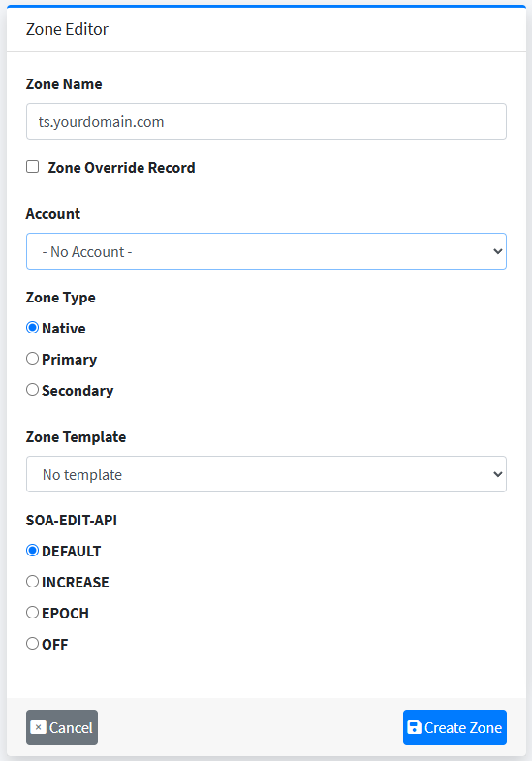Choose the Secondary zone type
The height and width of the screenshot is (761, 532).
(x=33, y=390)
